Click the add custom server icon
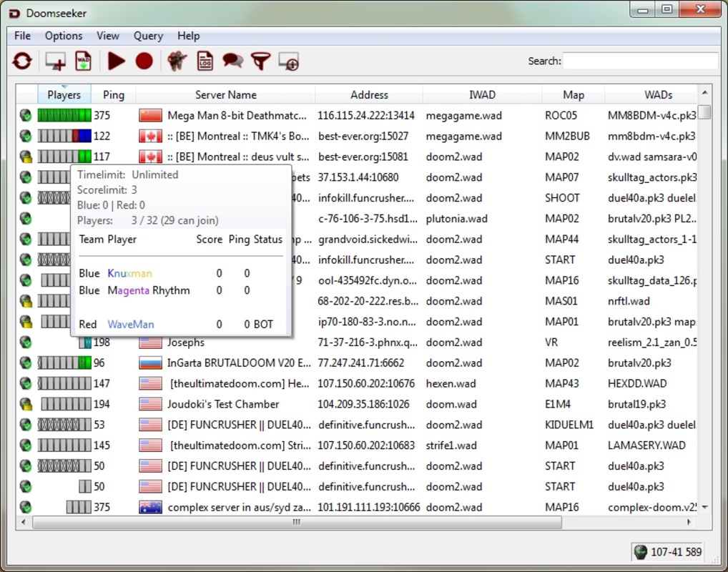This screenshot has height=572, width=728. click(55, 61)
